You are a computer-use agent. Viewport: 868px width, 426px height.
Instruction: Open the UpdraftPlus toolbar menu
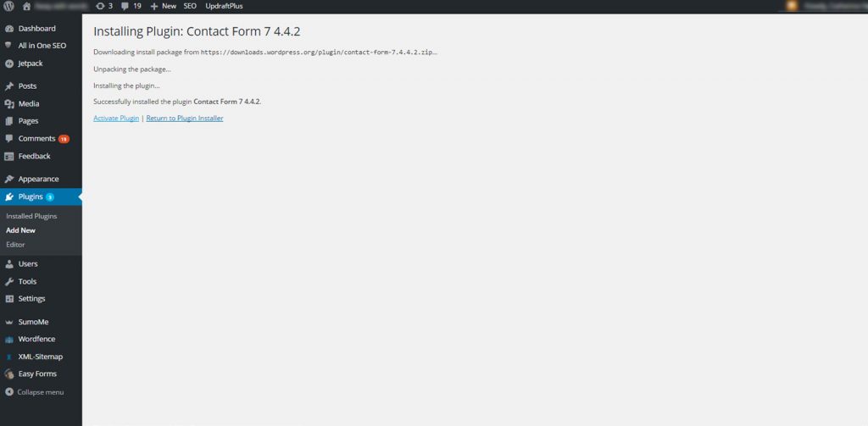tap(224, 6)
